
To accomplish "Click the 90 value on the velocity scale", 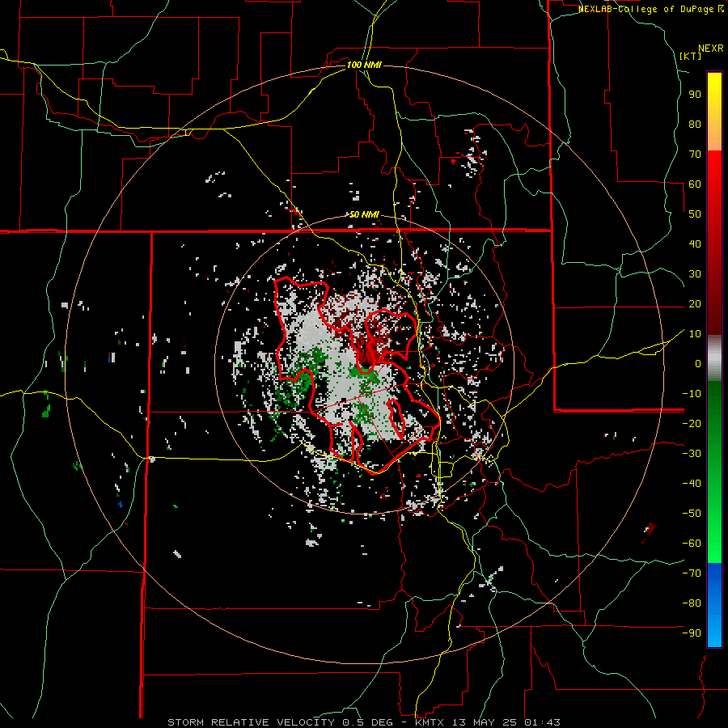I will pos(695,95).
